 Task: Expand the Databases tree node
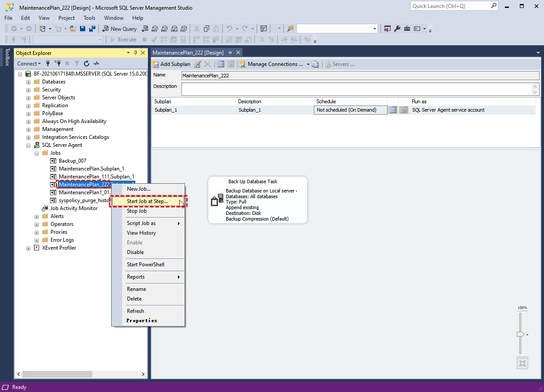[x=29, y=82]
